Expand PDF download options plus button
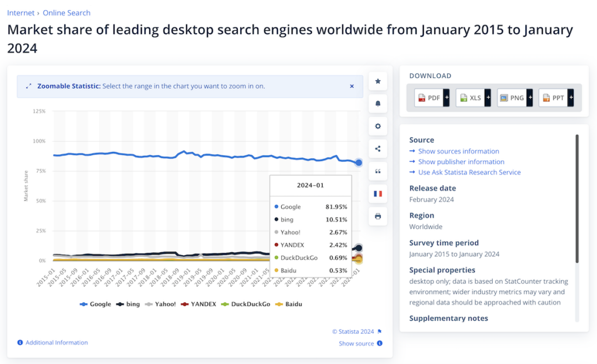 pyautogui.click(x=447, y=98)
